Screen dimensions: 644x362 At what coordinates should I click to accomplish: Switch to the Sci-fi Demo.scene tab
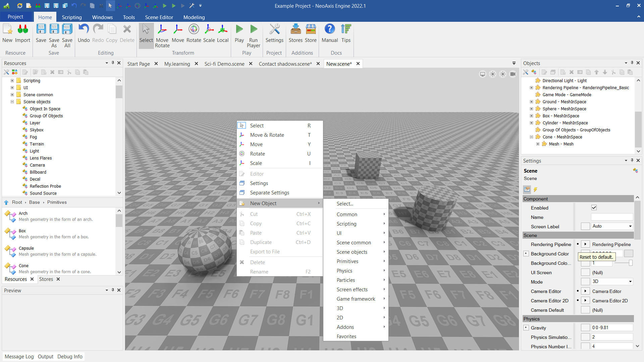tap(224, 64)
